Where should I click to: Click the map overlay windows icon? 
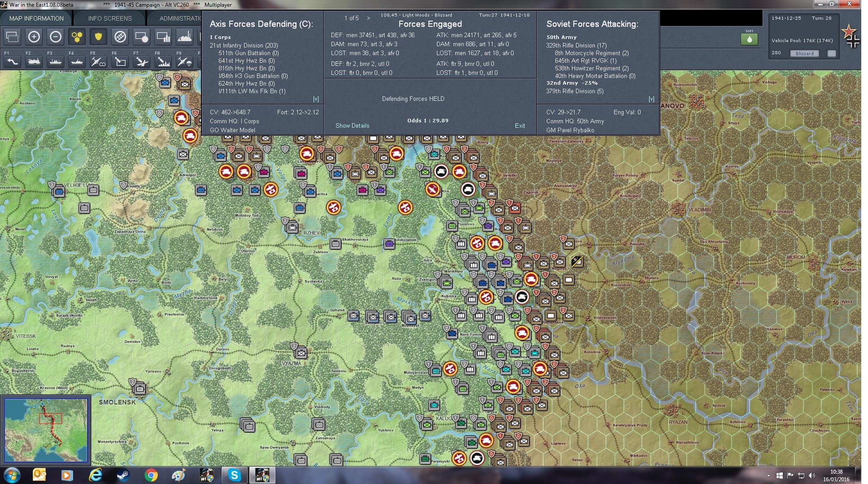coord(12,37)
